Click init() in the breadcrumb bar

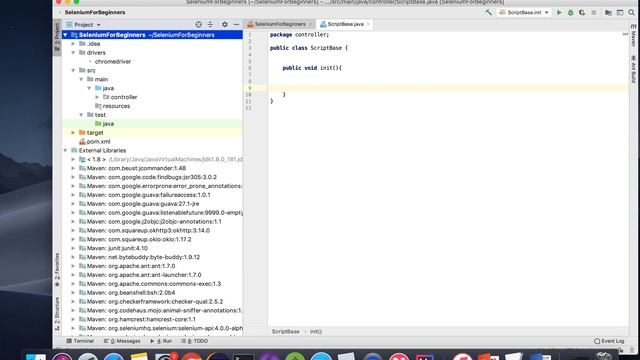[x=316, y=331]
